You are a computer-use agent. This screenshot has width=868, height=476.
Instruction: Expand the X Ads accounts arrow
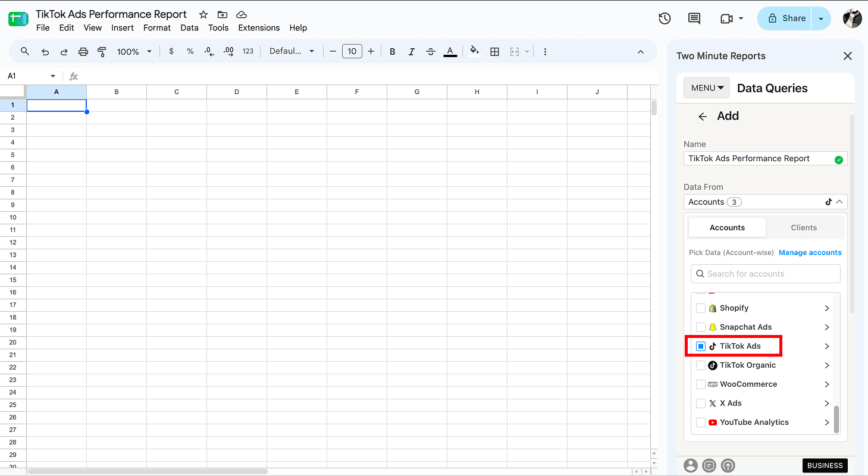pos(827,403)
